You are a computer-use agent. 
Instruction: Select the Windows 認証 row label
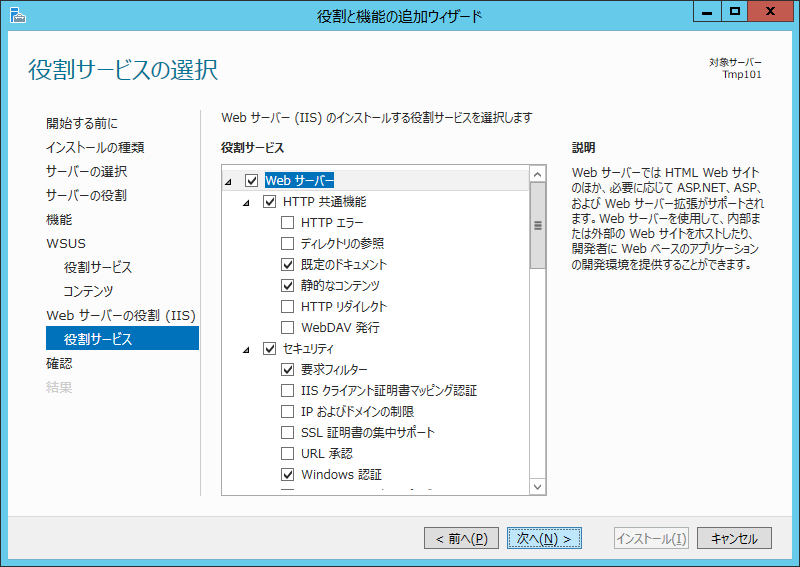coord(341,475)
